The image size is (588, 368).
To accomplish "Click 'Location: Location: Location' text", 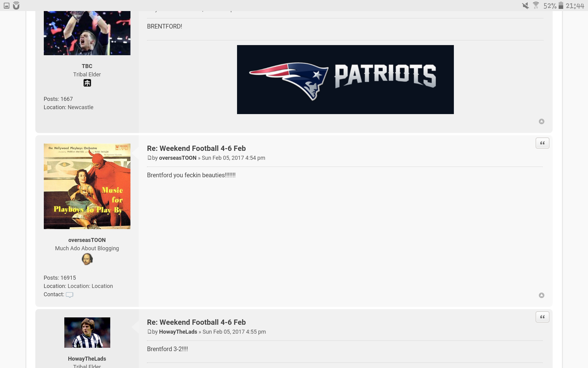I will point(78,286).
